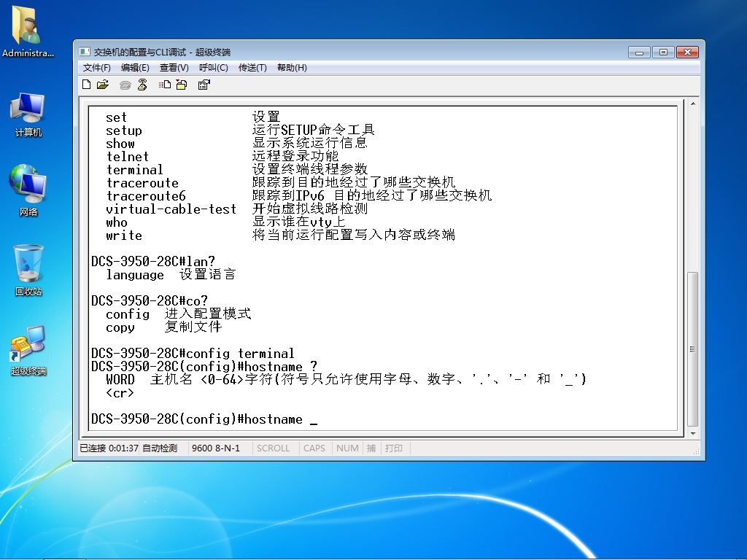747x560 pixels.
Task: Click the 自动检测 status bar entry
Action: coord(160,448)
